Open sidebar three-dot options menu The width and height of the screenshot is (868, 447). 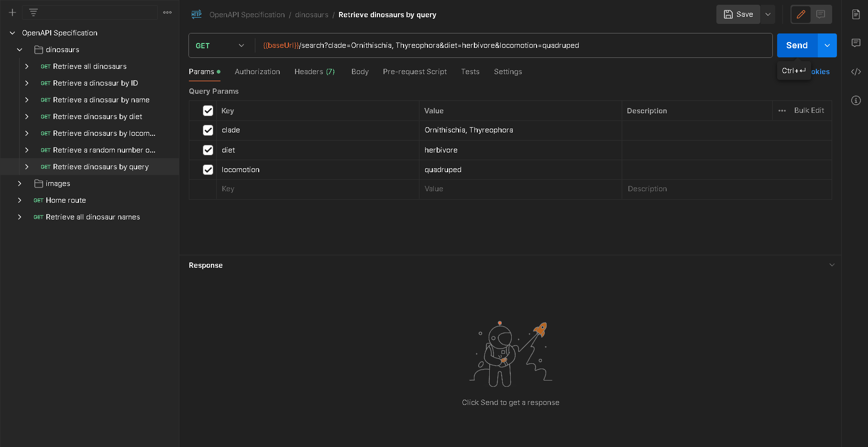(x=167, y=12)
